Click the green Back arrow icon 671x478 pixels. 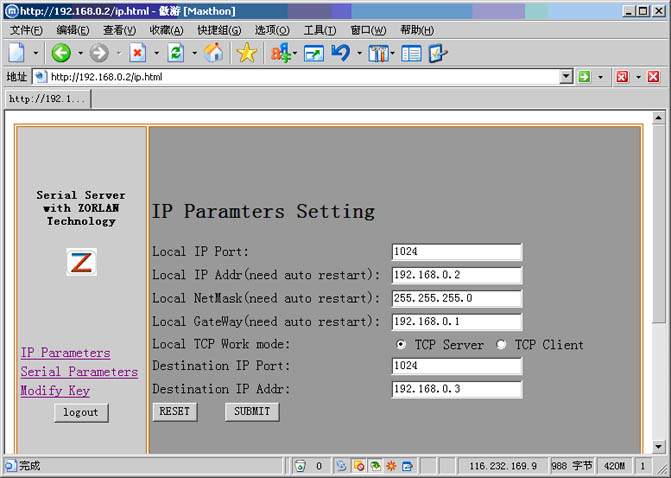click(x=61, y=53)
